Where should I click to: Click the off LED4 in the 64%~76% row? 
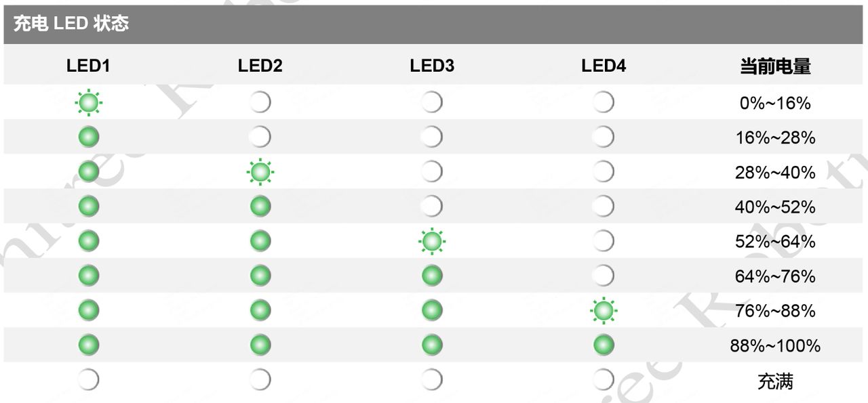603,276
